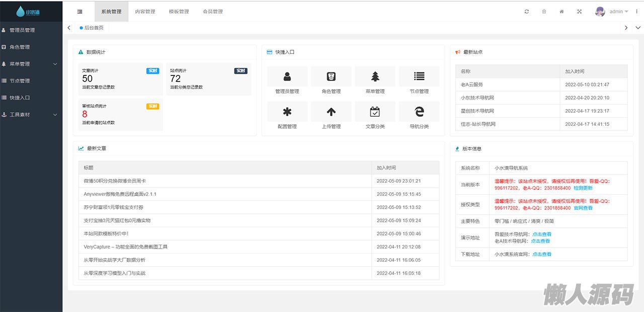Viewport: 644px width, 312px height.
Task: Open 文章分类 calendar icon shortcut
Action: tap(375, 112)
